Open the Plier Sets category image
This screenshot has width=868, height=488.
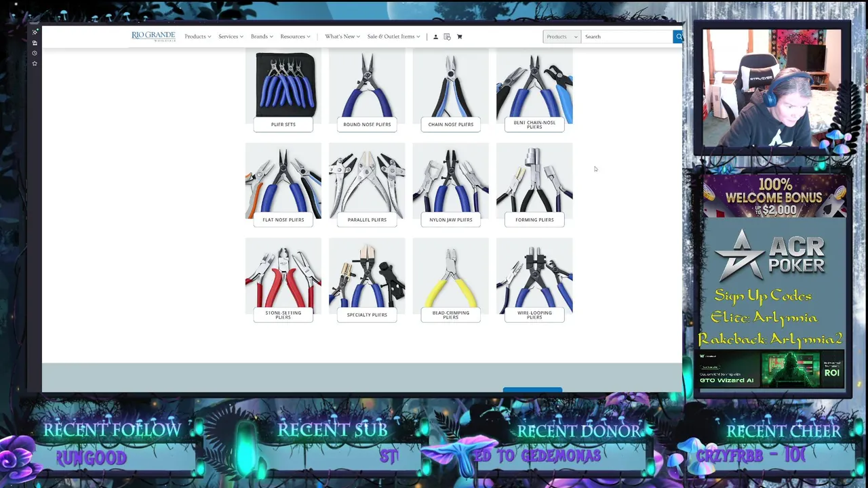283,85
